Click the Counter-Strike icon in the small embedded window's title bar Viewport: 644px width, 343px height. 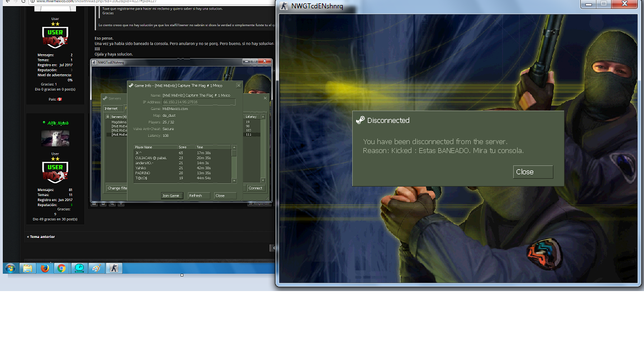(94, 63)
